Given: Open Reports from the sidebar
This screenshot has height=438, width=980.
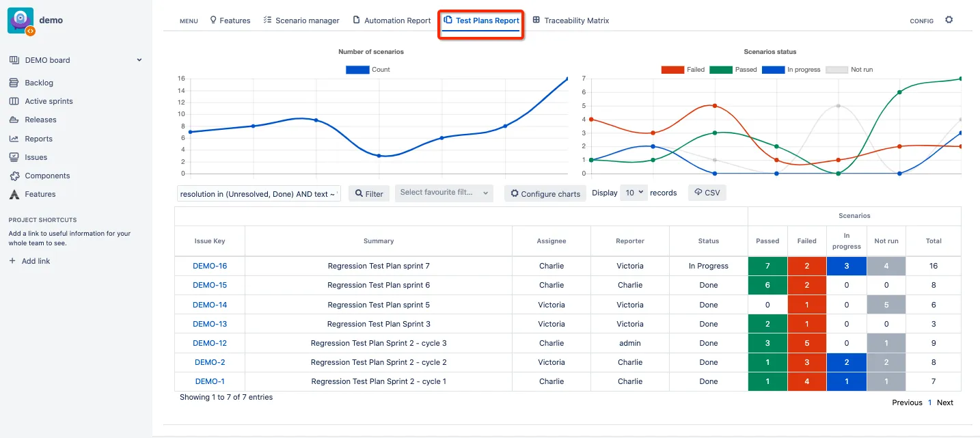Looking at the screenshot, I should click(39, 139).
